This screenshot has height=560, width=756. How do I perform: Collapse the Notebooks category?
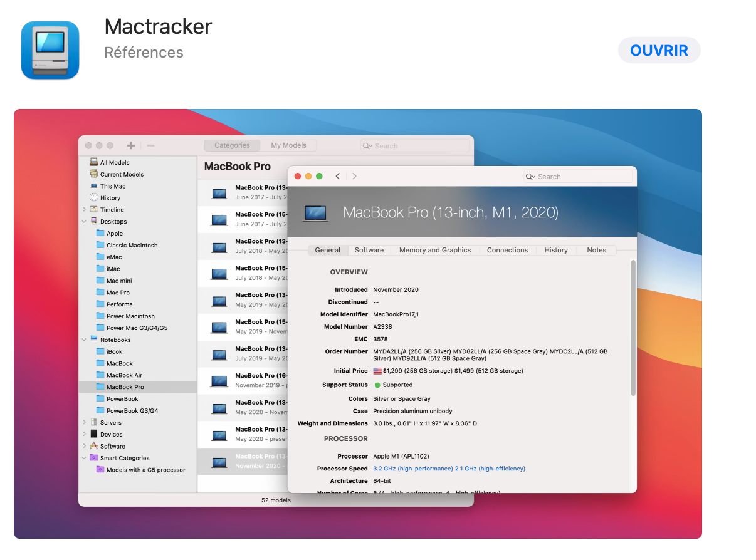pos(85,340)
